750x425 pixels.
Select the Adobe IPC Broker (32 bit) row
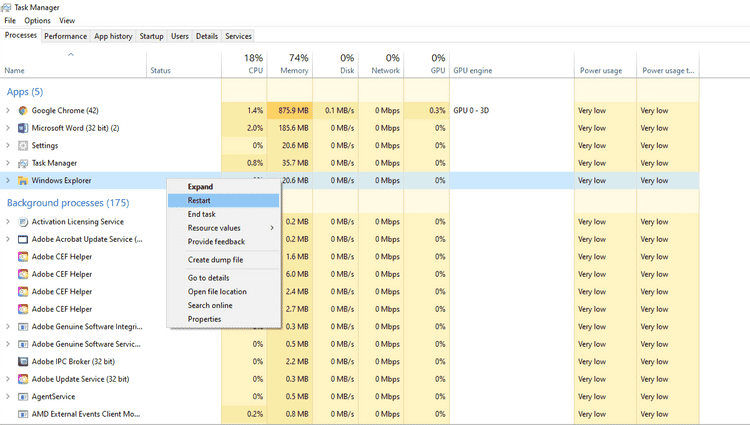point(349,361)
